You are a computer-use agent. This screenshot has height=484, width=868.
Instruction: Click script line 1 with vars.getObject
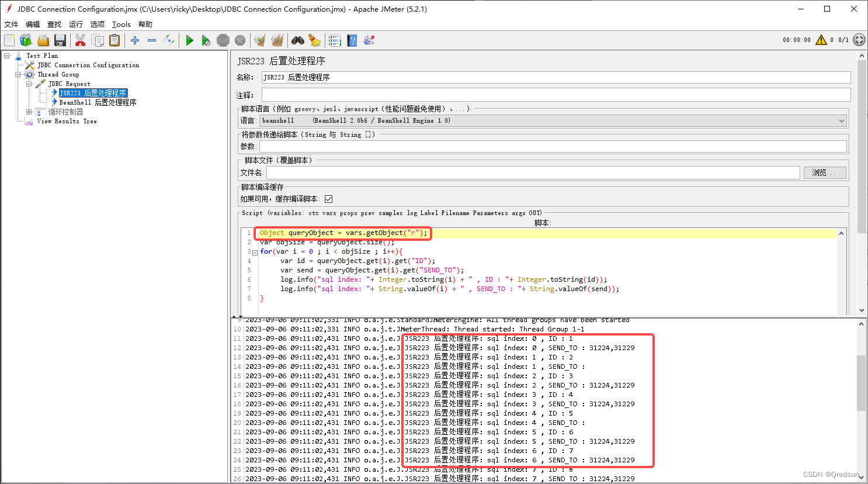[343, 233]
